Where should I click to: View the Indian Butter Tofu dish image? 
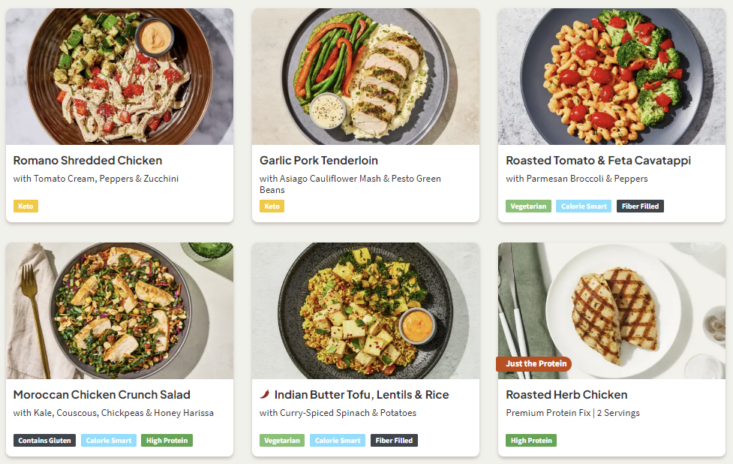coord(365,310)
